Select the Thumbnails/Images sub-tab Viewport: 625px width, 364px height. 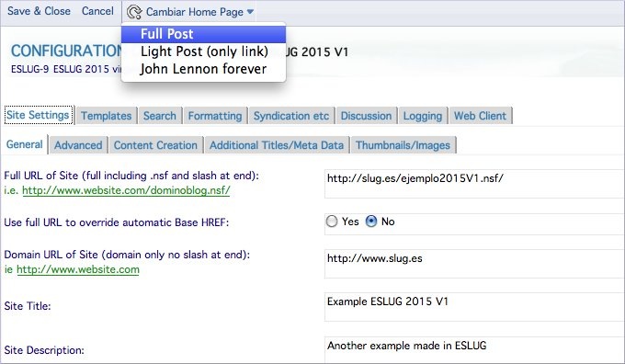(403, 145)
